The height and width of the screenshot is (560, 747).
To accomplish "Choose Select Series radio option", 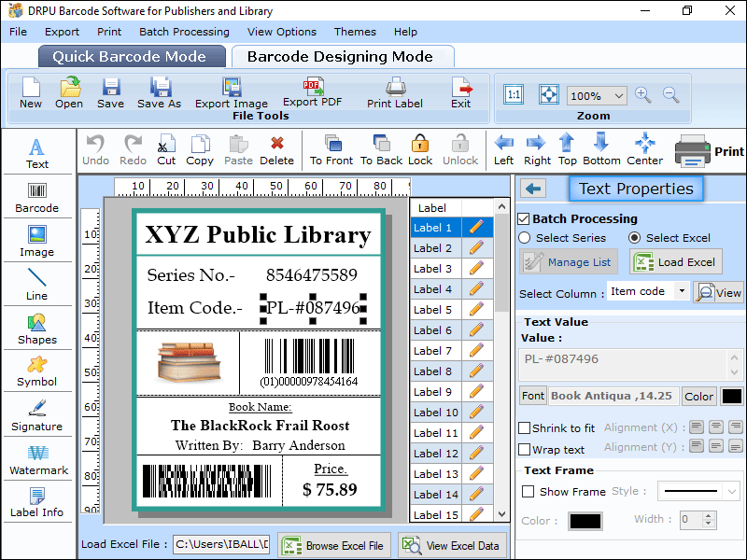I will click(x=525, y=238).
